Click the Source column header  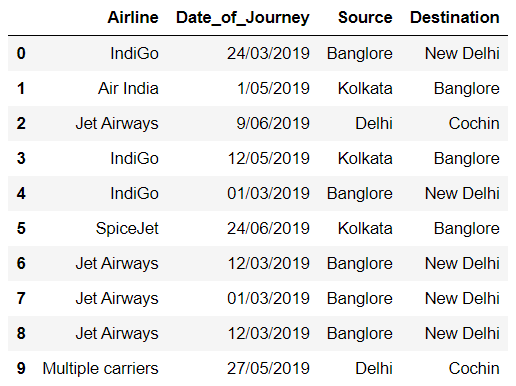point(365,17)
